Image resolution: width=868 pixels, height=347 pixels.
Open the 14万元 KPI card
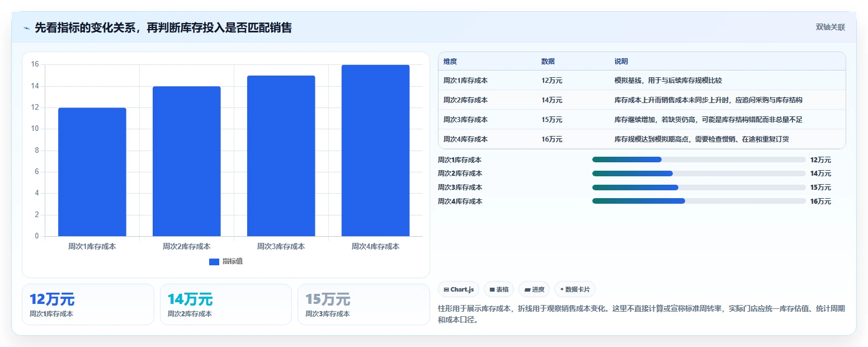point(226,304)
